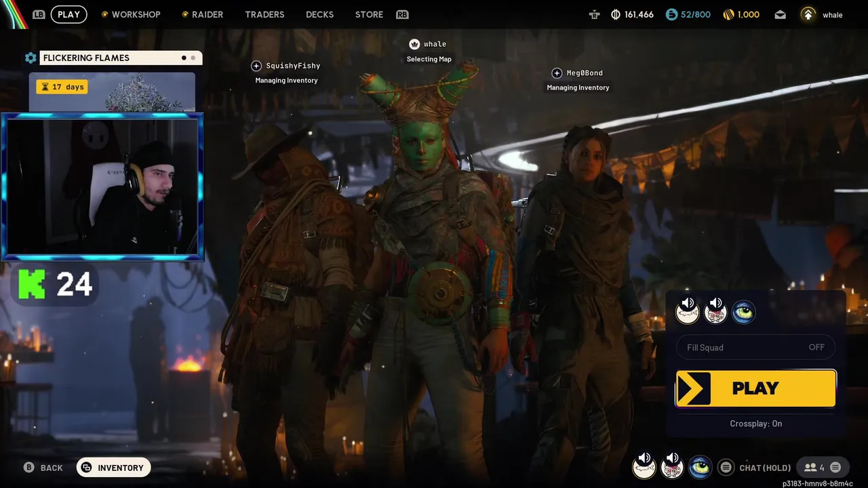This screenshot has height=488, width=868.
Task: Toggle the Fill Squad OFF switch
Action: [755, 347]
